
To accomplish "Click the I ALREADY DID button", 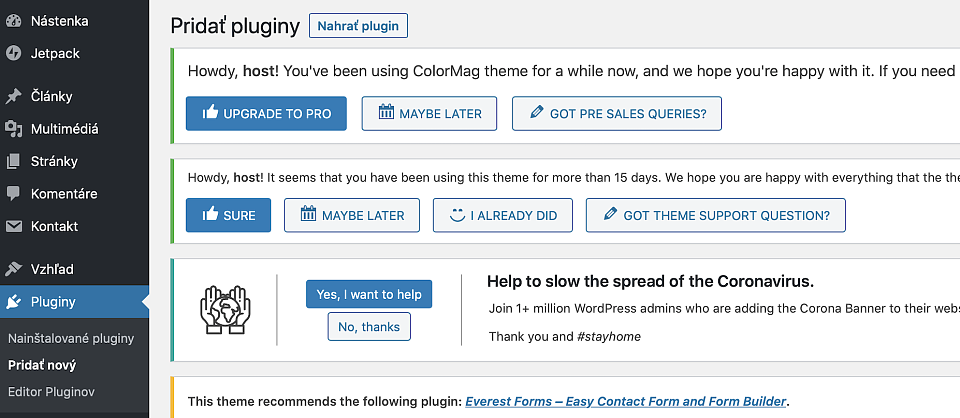I will point(503,215).
